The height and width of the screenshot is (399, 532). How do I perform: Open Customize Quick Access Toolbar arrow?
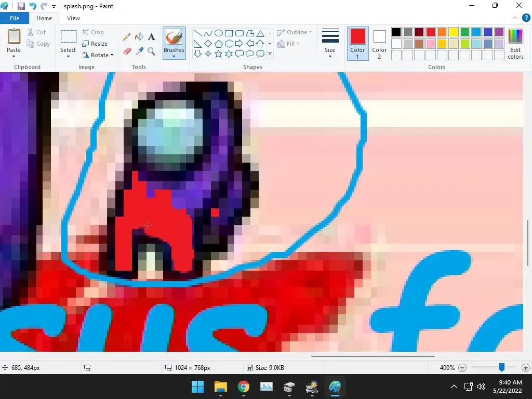tap(54, 6)
